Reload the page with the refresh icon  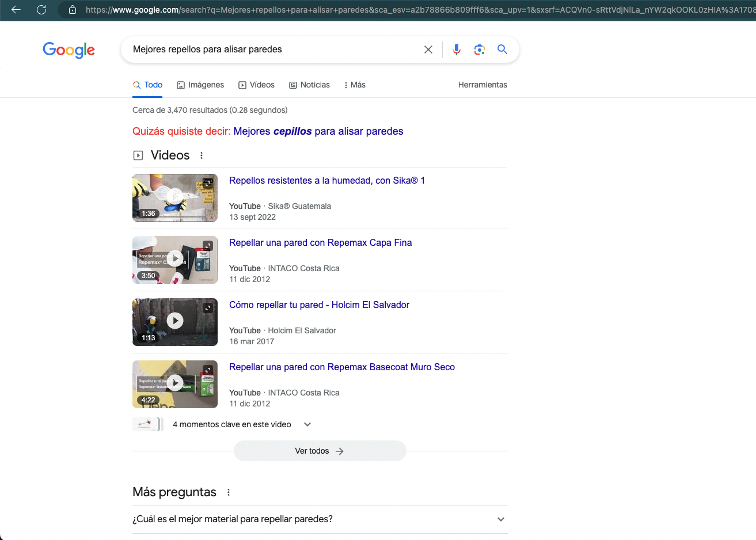(x=41, y=10)
